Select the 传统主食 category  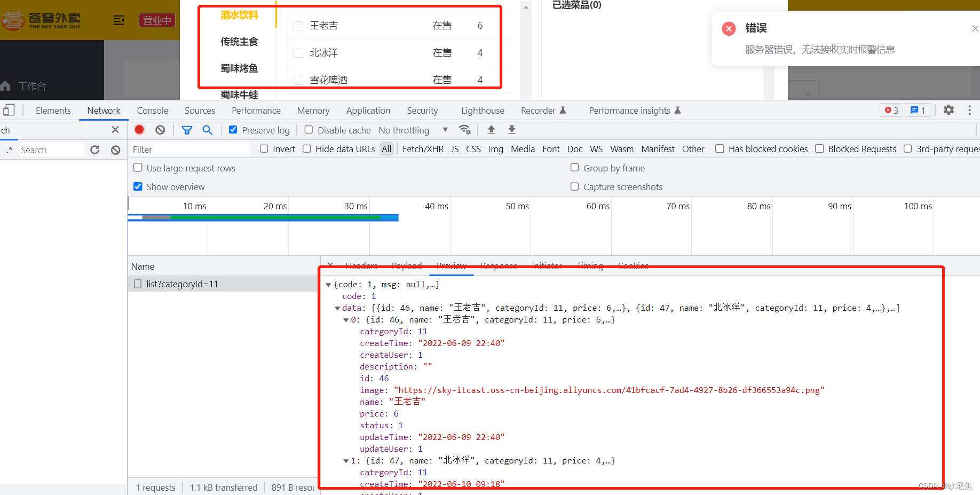click(x=239, y=42)
